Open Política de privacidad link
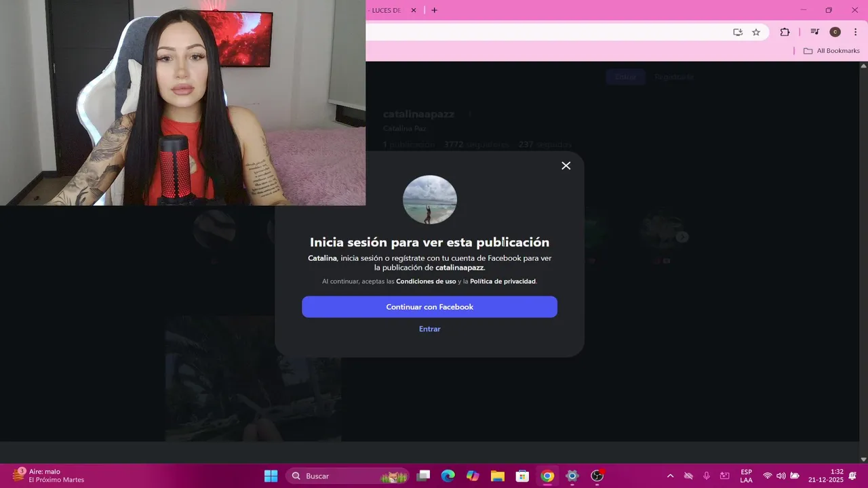Image resolution: width=868 pixels, height=488 pixels. tap(502, 281)
